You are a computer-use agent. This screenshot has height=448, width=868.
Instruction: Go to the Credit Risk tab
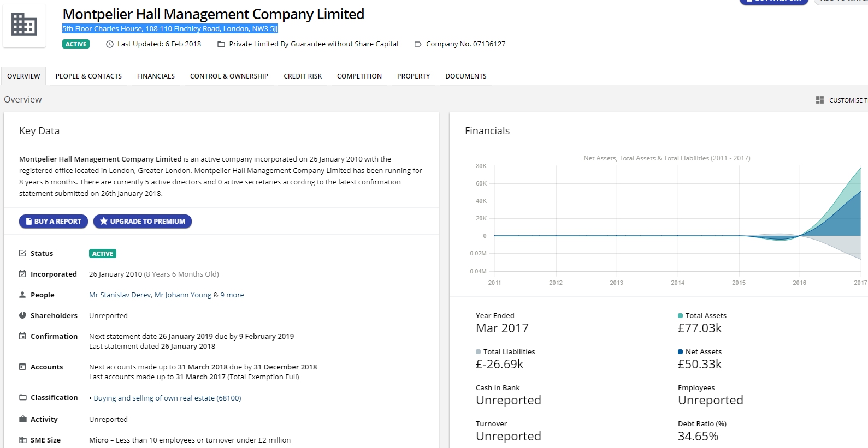pyautogui.click(x=303, y=76)
